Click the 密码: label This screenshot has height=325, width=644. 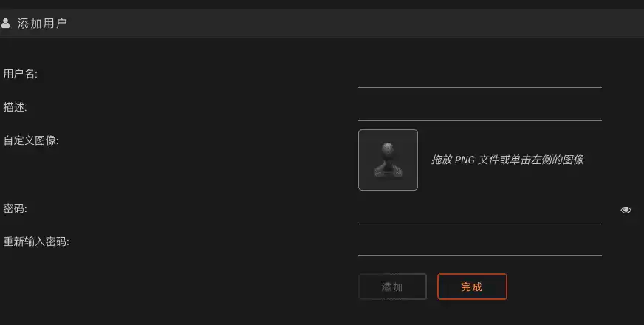point(16,209)
